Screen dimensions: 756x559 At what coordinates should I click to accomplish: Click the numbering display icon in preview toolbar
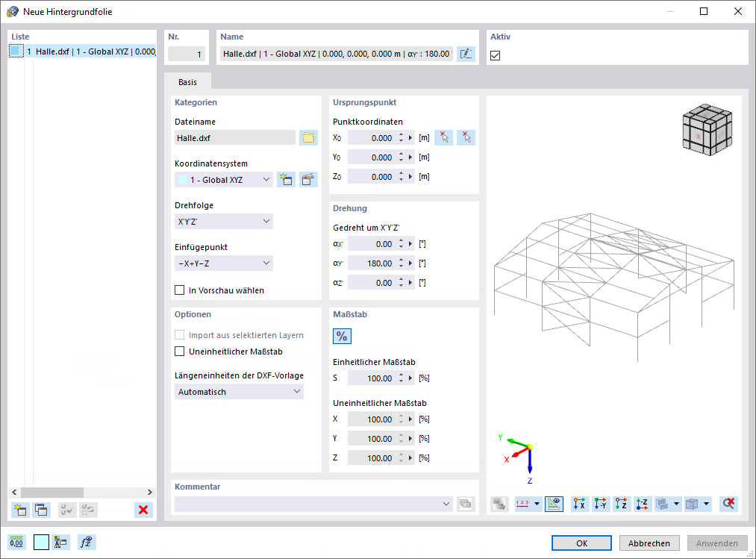[x=522, y=504]
